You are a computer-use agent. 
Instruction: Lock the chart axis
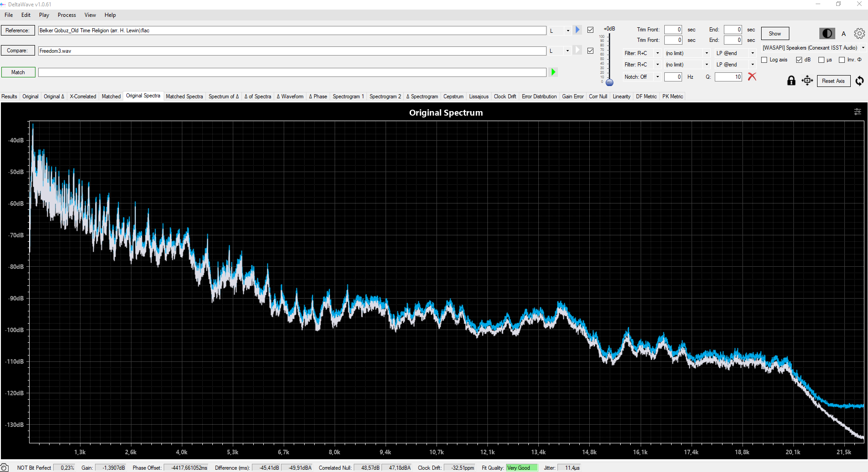tap(791, 81)
